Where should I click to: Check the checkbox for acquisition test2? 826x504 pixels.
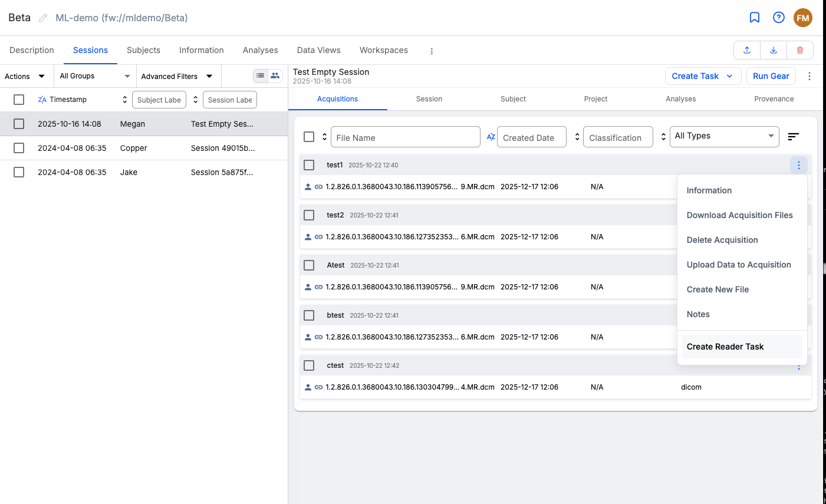pyautogui.click(x=309, y=215)
